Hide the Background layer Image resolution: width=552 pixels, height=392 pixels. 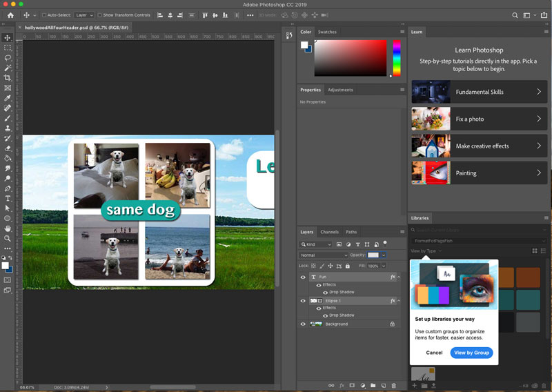coord(303,324)
